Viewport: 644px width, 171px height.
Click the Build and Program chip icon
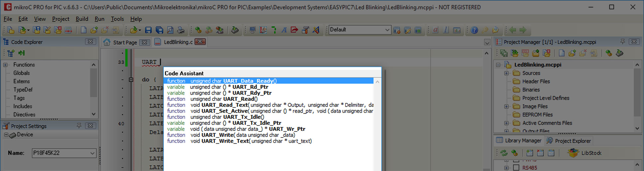click(x=219, y=30)
